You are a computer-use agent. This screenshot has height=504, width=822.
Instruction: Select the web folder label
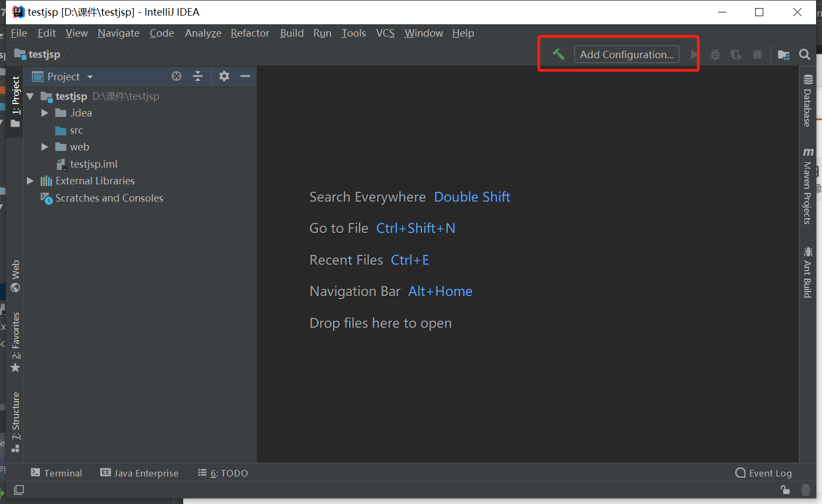[79, 147]
